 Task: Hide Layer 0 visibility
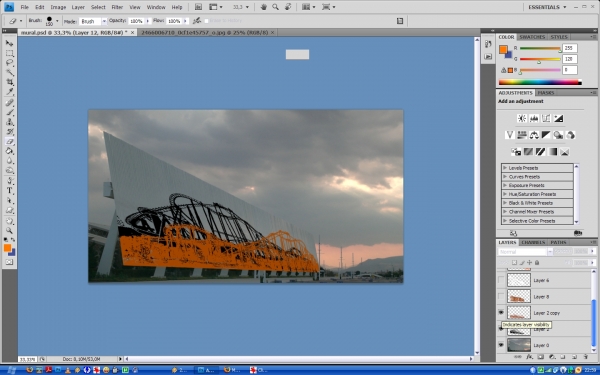tap(501, 345)
